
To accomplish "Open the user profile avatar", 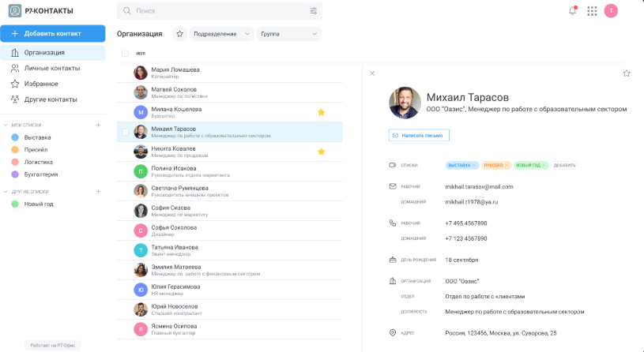I will (611, 11).
